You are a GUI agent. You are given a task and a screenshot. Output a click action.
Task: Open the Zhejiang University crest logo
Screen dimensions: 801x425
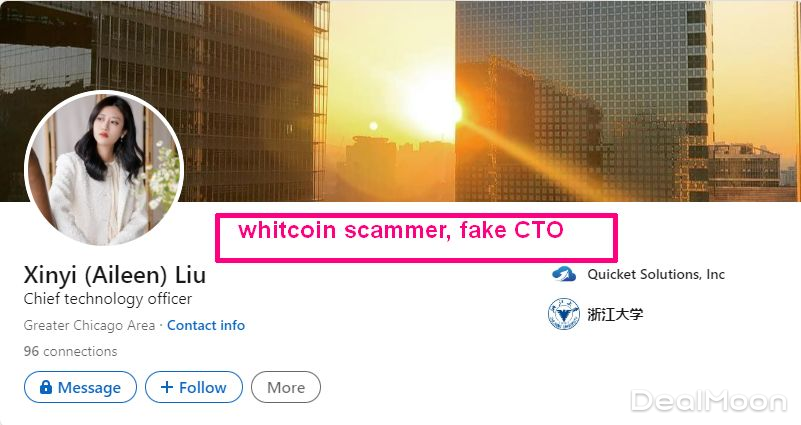coord(563,314)
